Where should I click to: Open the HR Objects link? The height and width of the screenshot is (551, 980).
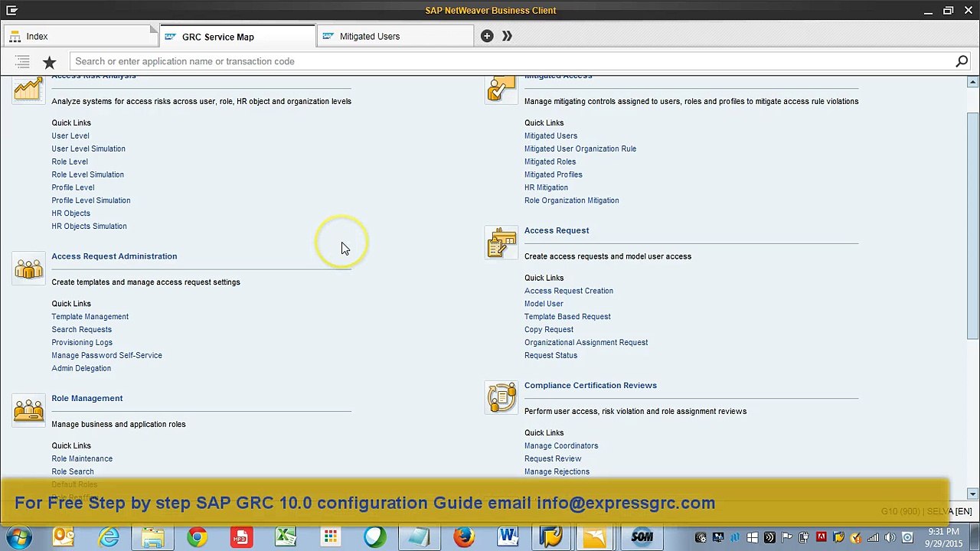coord(70,214)
